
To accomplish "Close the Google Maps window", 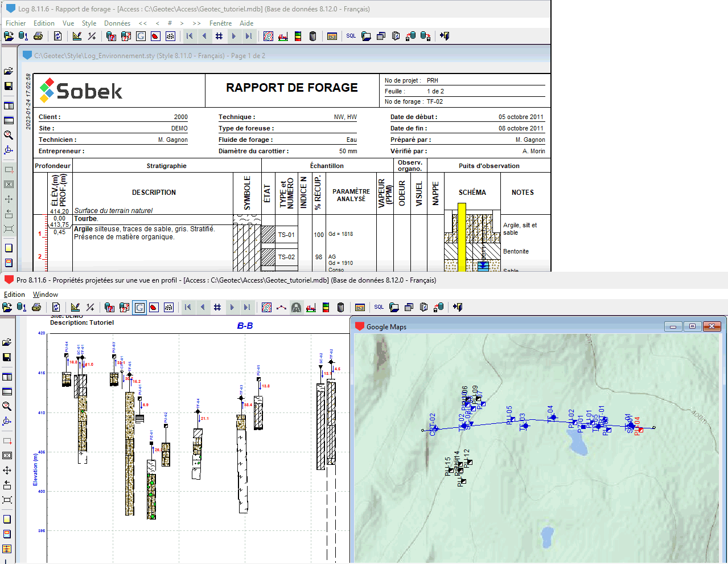I will (x=712, y=326).
